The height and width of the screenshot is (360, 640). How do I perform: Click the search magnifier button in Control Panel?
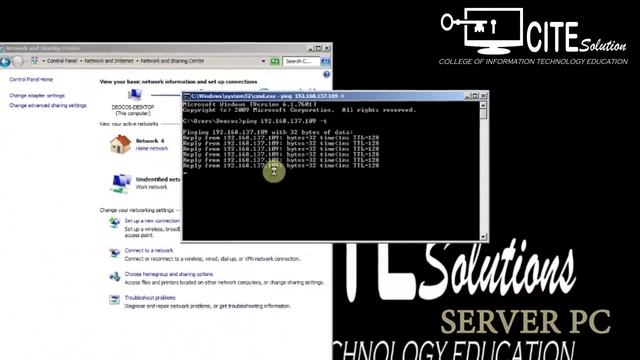pos(325,61)
